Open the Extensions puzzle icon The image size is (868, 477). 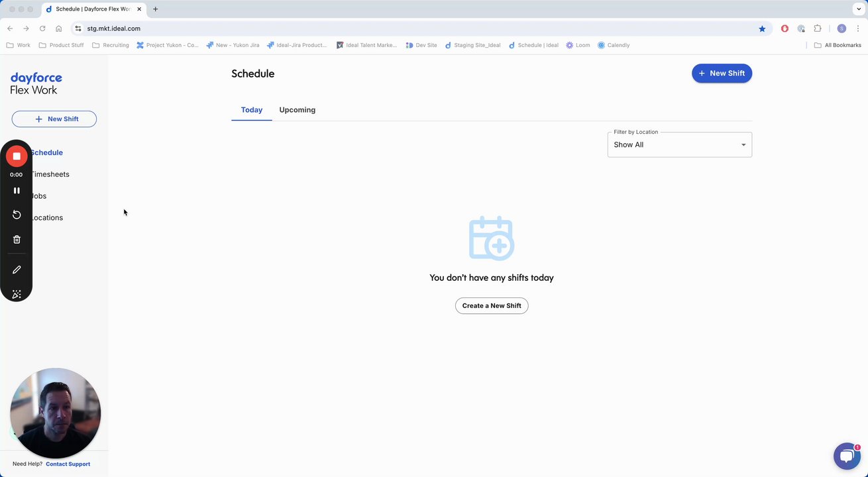coord(818,28)
